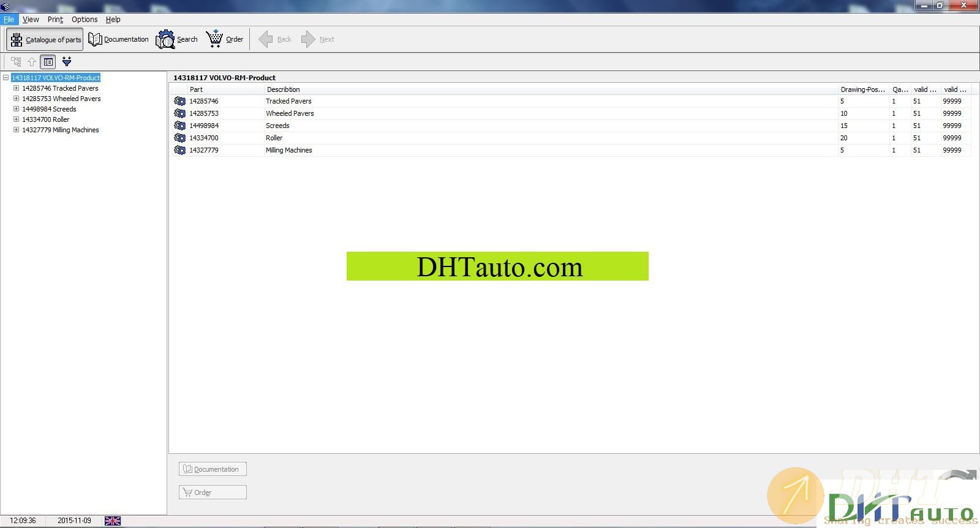Click Screeds description cell in table
This screenshot has height=528, width=980.
pos(277,126)
